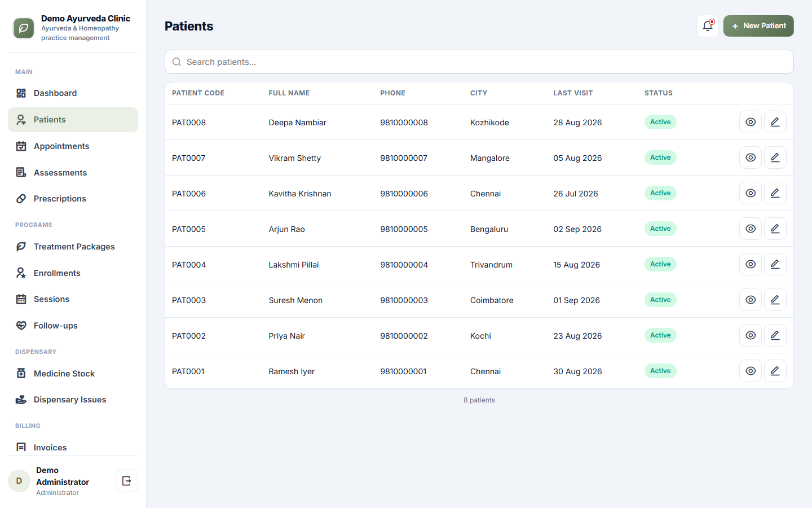View Suresh Menon's record eye icon

[x=751, y=300]
